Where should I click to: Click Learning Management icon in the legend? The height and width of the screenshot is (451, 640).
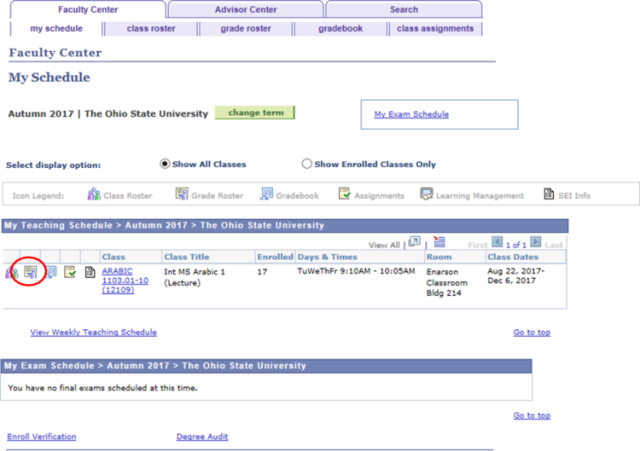(427, 193)
